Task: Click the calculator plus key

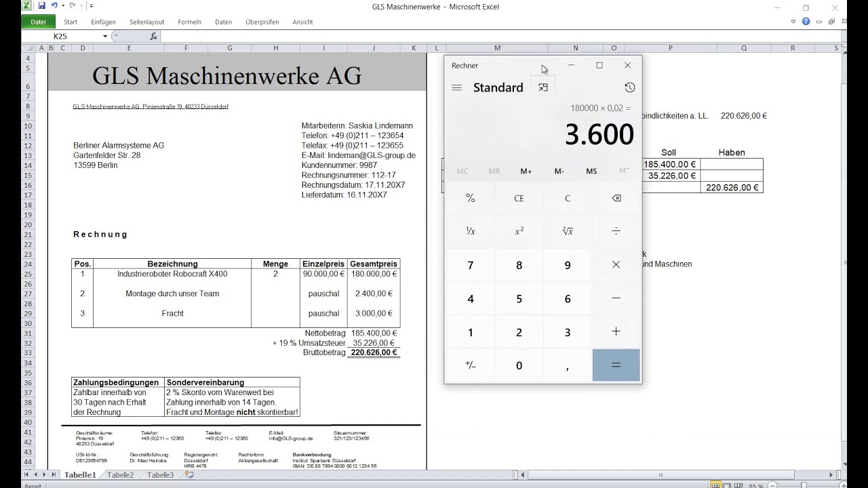Action: click(x=616, y=331)
